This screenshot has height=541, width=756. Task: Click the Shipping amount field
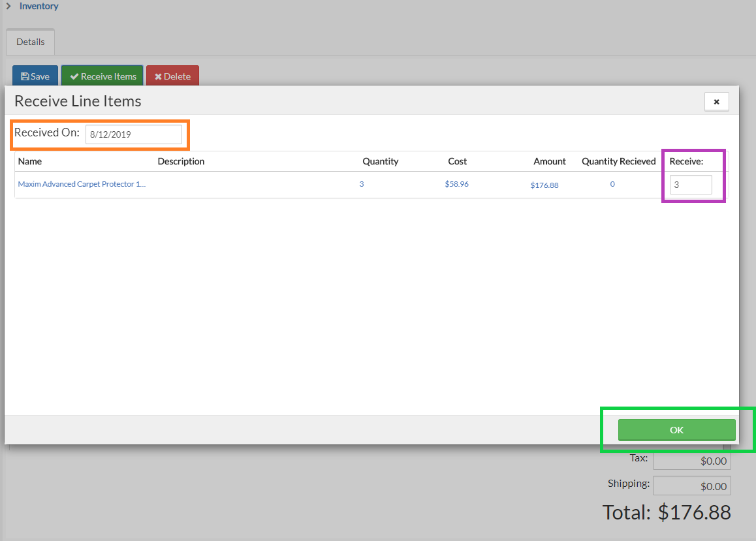[x=691, y=486]
